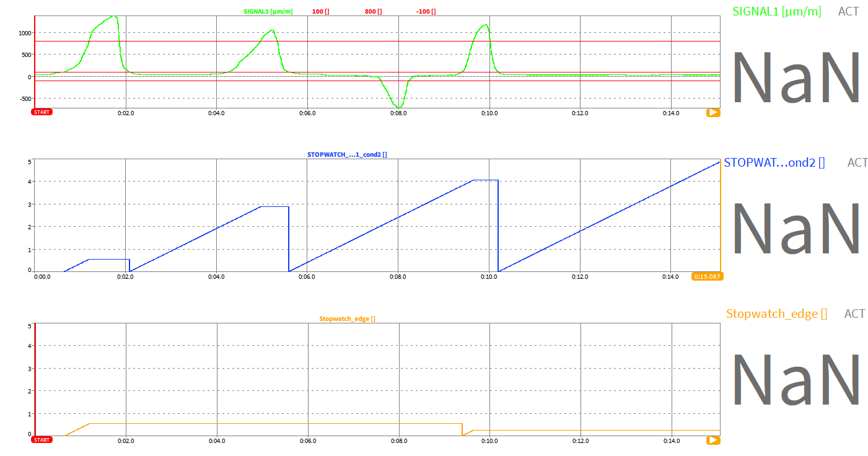Click the NaN value of Stopwatch_edge meter

[796, 380]
